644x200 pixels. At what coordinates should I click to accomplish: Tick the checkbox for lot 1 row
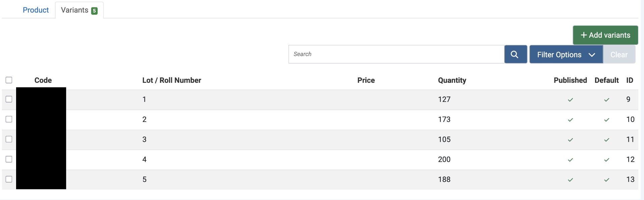9,99
